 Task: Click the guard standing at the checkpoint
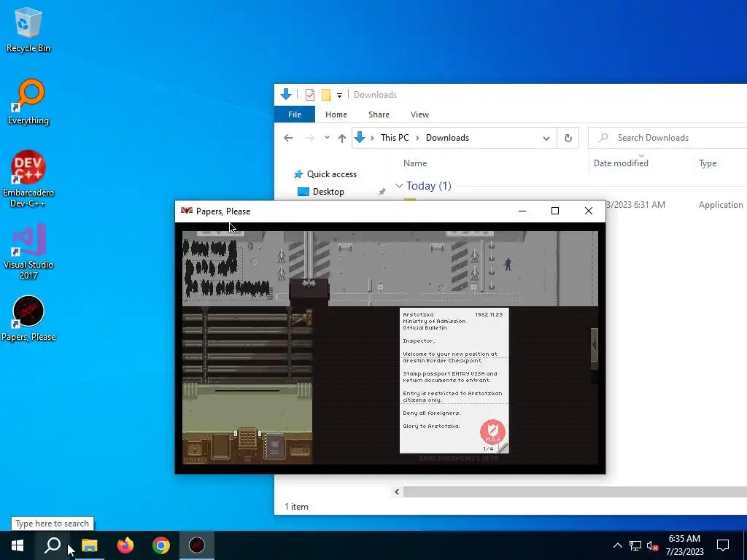[508, 264]
